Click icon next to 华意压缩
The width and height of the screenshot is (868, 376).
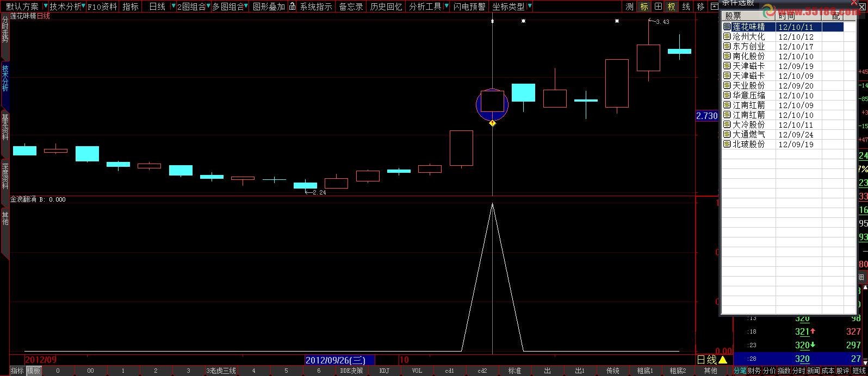tap(727, 95)
